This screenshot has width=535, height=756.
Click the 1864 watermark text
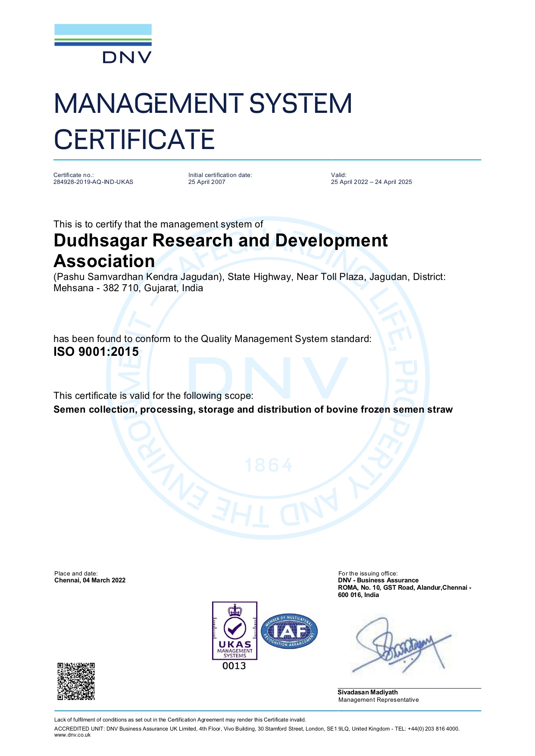[269, 465]
